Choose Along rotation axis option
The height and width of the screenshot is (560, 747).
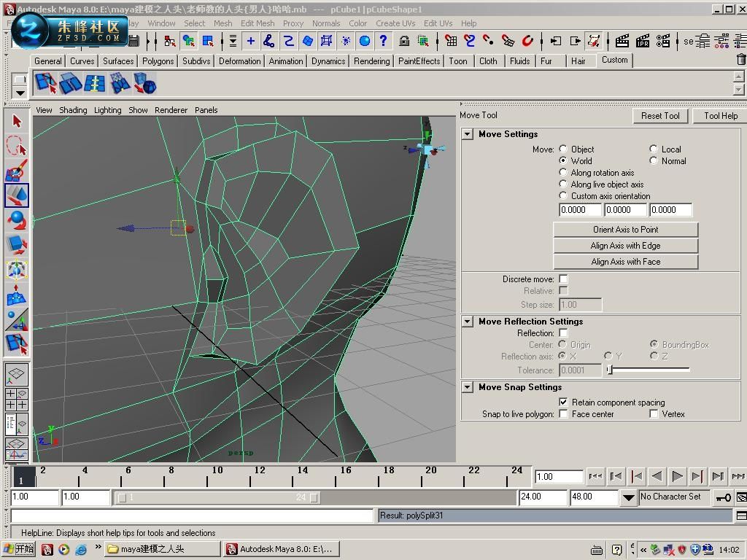[x=563, y=172]
